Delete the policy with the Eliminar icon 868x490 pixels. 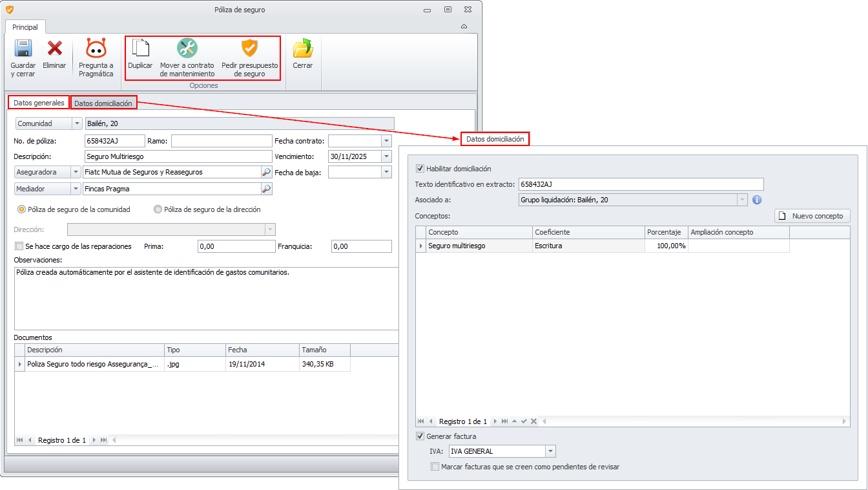click(55, 48)
